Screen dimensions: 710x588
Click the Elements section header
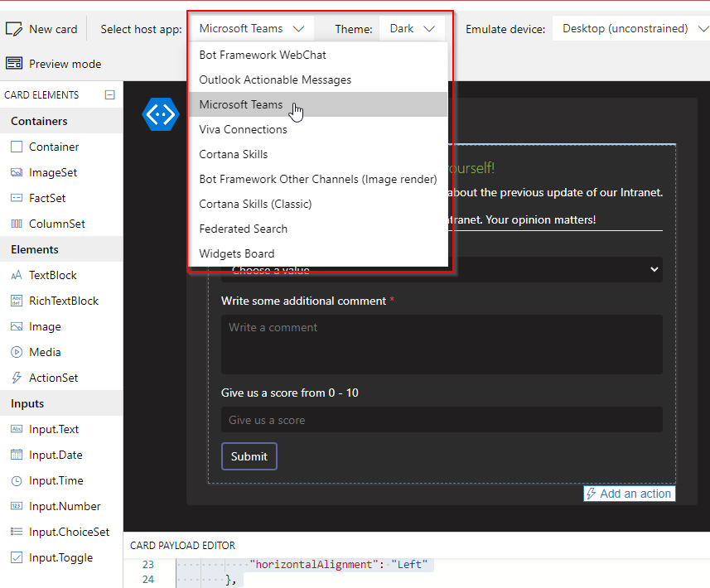61,249
